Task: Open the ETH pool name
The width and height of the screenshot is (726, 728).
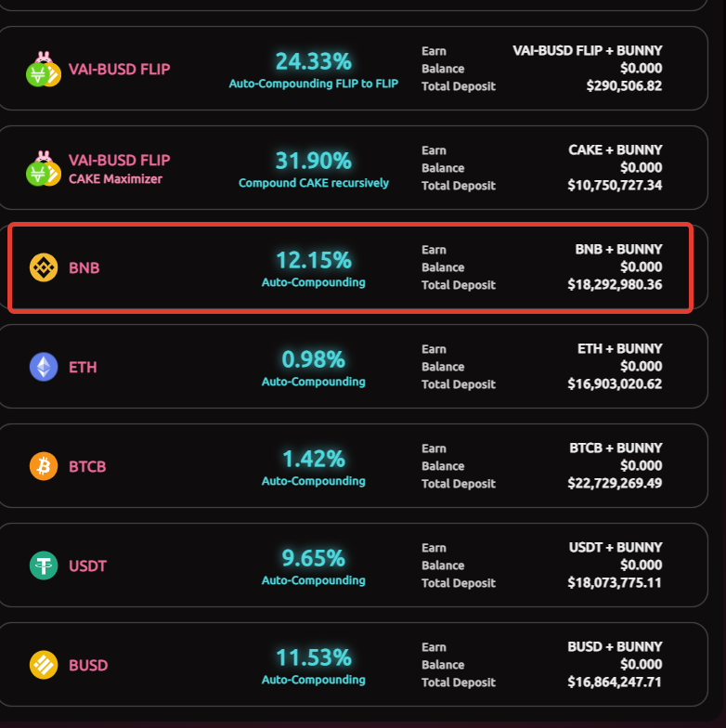Action: (x=83, y=368)
